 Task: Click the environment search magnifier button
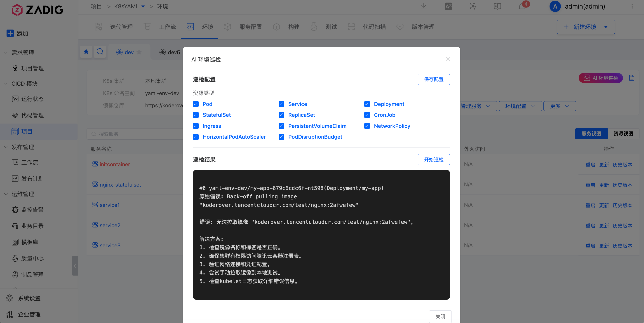(x=100, y=52)
